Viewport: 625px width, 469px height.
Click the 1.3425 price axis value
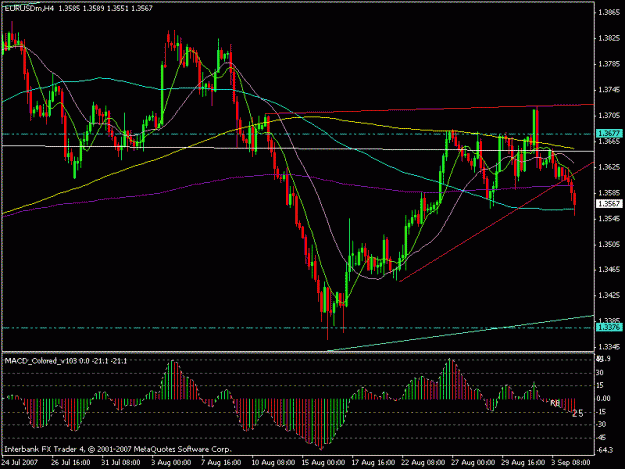click(609, 295)
